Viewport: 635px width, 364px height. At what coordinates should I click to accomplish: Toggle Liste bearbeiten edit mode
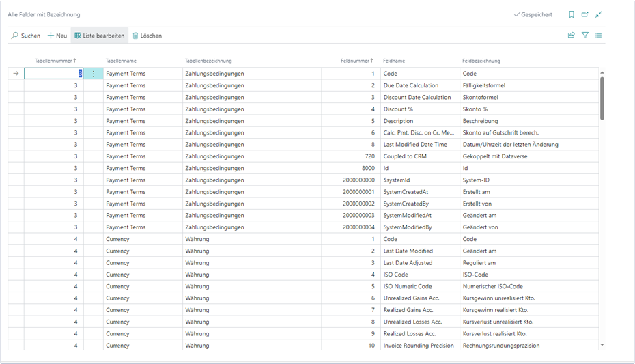tap(100, 36)
